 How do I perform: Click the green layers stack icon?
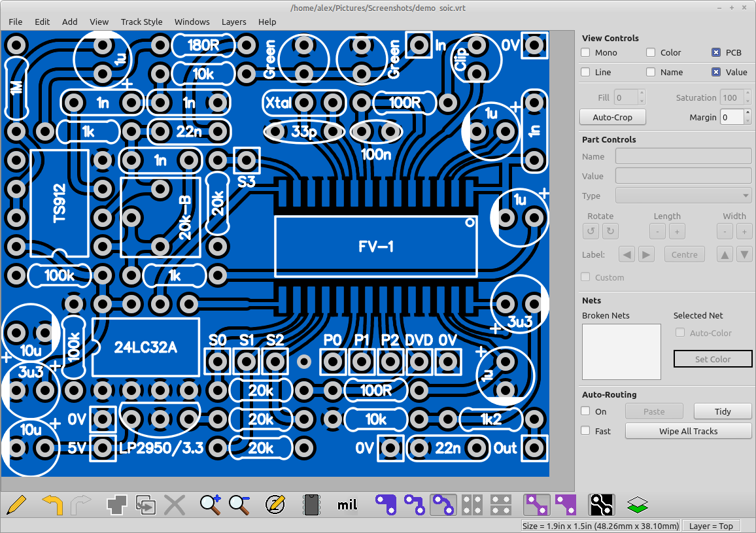tap(637, 504)
